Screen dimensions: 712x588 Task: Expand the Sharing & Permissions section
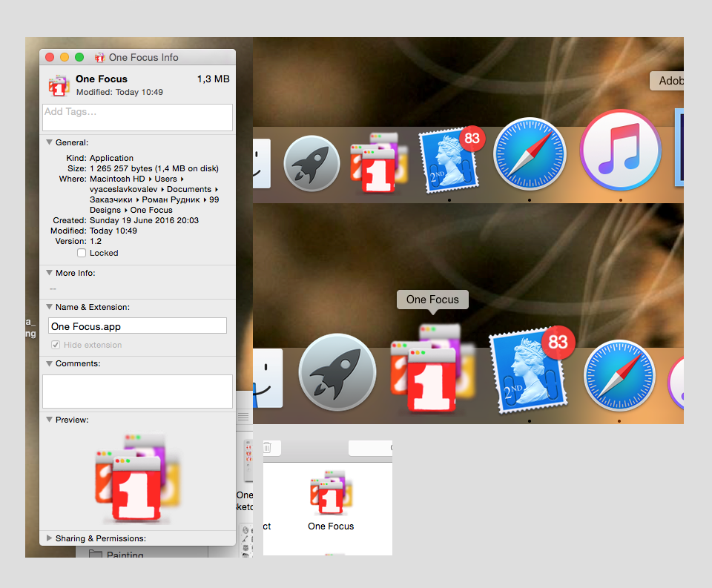pos(49,538)
